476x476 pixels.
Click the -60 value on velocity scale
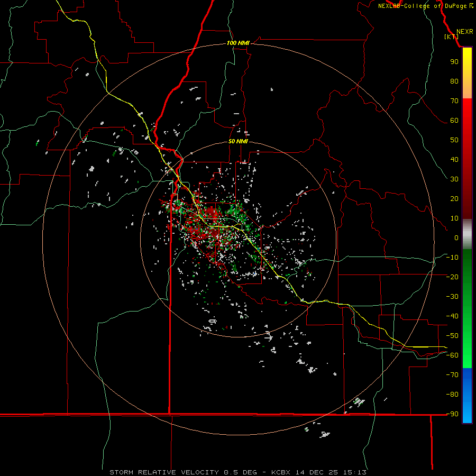452,355
